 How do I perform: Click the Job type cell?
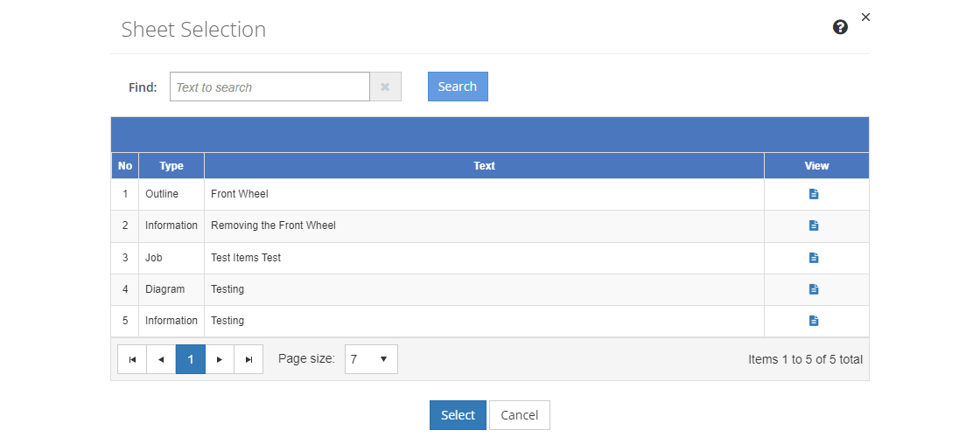[x=171, y=258]
